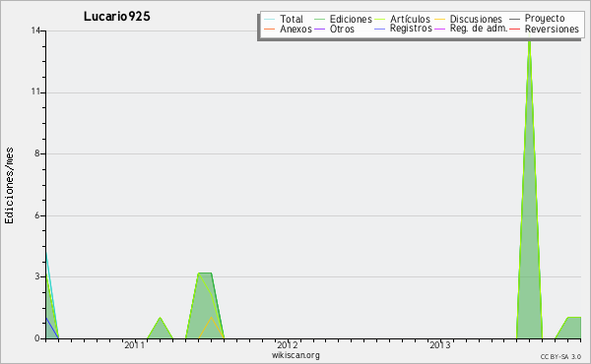Select the Discusiones legend label
Screen dimensions: 591x364
[476, 19]
